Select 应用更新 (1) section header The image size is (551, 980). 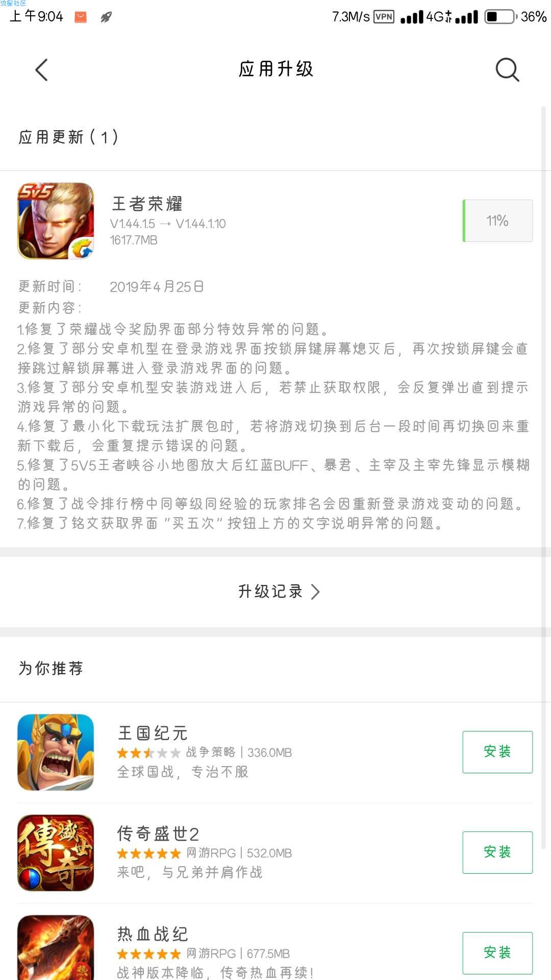coord(68,137)
